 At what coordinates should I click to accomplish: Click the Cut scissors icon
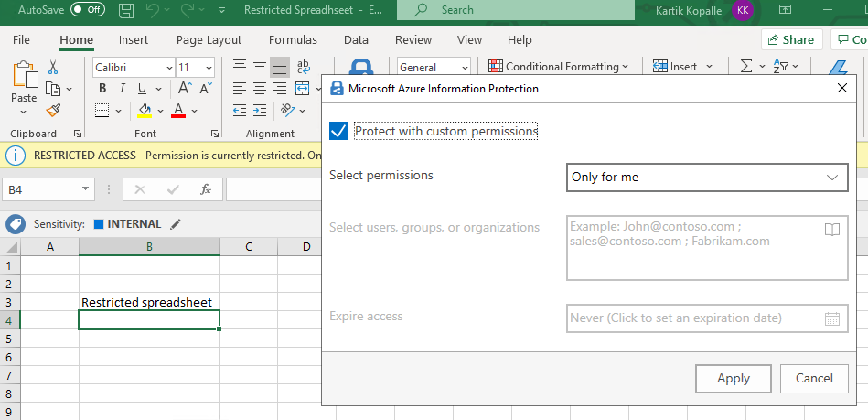click(x=53, y=68)
